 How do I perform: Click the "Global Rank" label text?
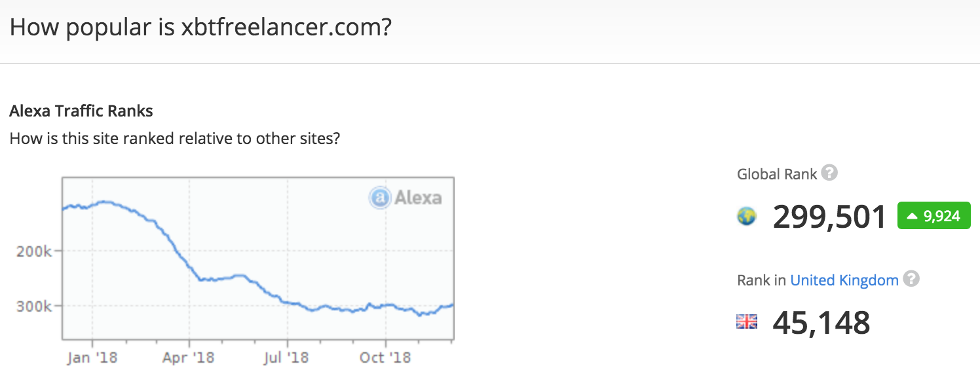point(777,174)
